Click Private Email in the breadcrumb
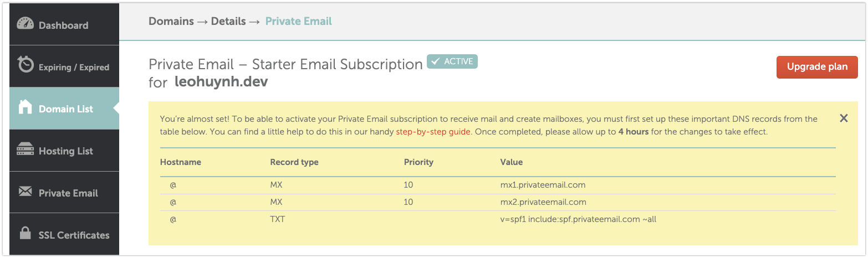The height and width of the screenshot is (258, 868). (299, 22)
